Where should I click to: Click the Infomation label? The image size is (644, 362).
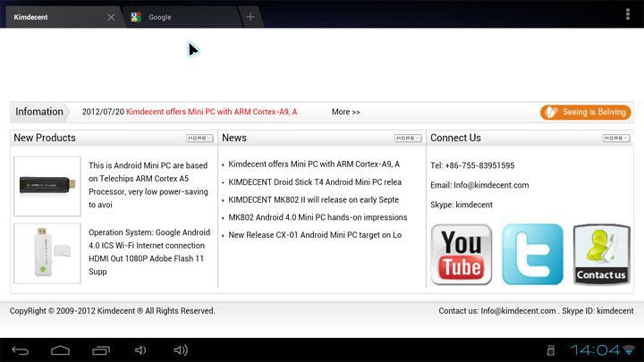pyautogui.click(x=39, y=112)
